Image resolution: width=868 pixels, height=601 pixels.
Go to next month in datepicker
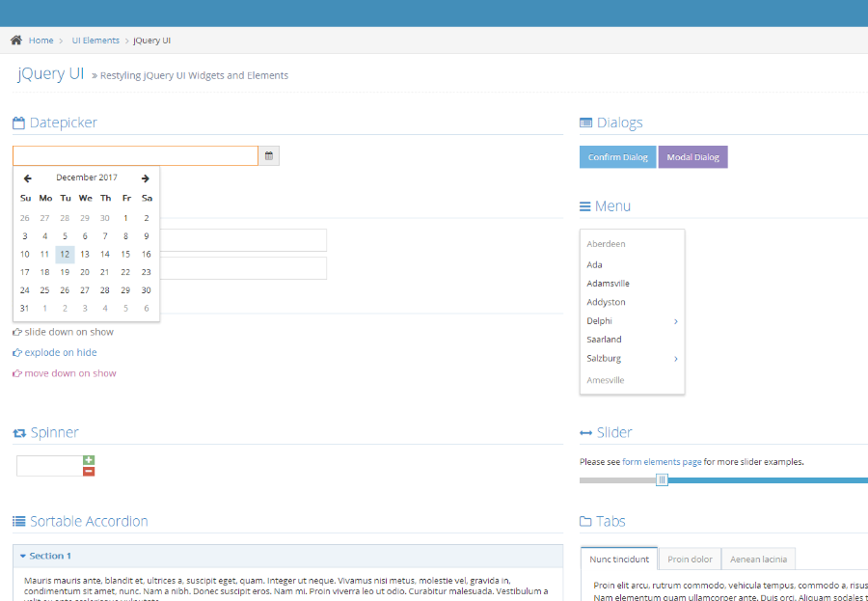(145, 178)
